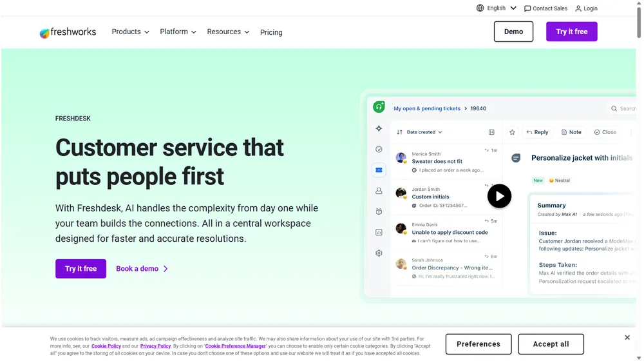
Task: Click the highlighted ticket icon in the preview sidebar
Action: point(379,170)
